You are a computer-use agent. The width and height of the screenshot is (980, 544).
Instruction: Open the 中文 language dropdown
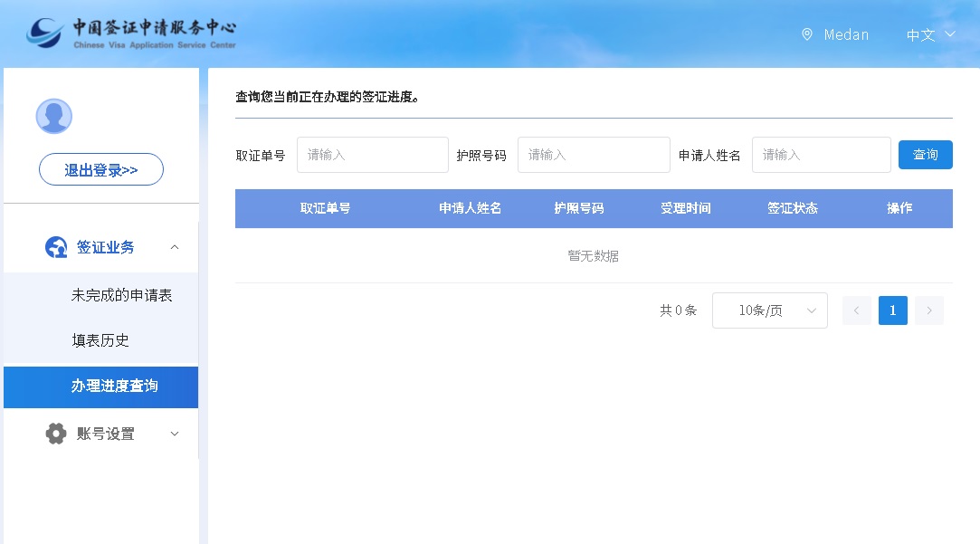(930, 34)
